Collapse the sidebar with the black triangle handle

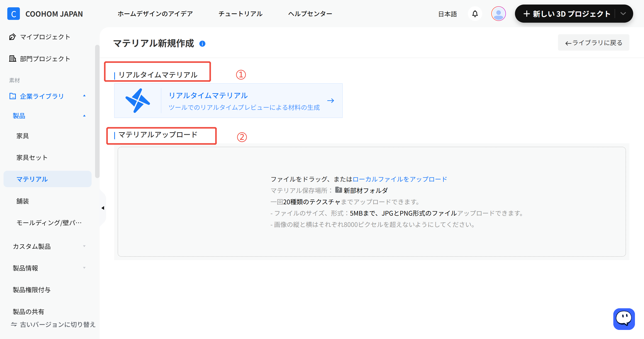[x=103, y=208]
